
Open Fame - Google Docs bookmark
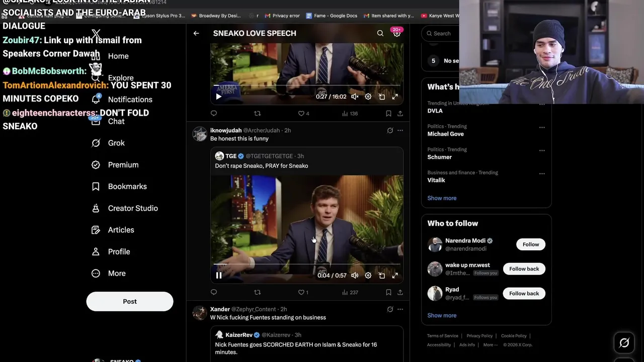pyautogui.click(x=332, y=16)
